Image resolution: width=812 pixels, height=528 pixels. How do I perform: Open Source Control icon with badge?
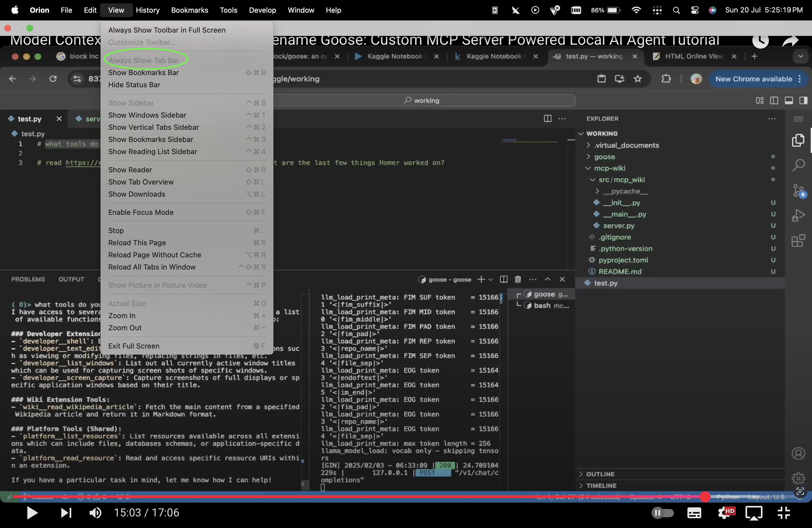click(x=798, y=191)
